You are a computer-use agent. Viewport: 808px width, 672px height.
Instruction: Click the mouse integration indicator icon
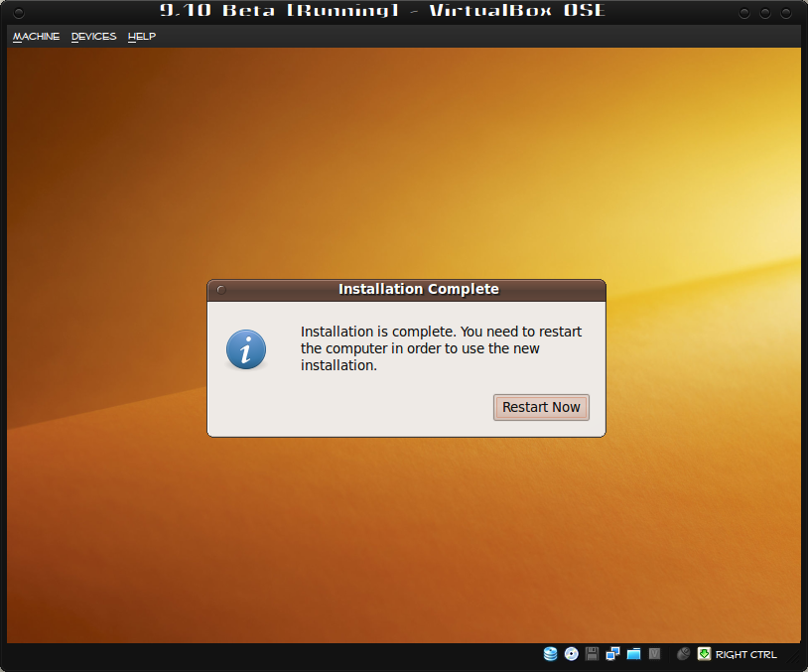(x=683, y=654)
